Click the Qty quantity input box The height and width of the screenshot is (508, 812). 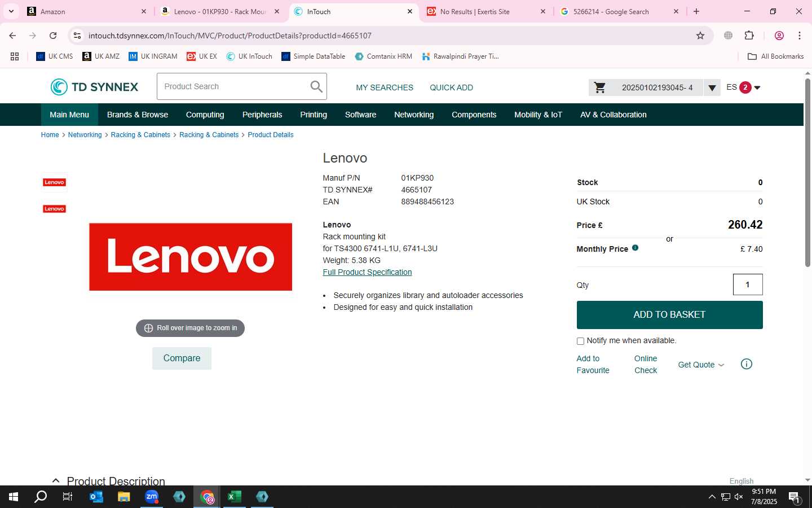coord(748,284)
